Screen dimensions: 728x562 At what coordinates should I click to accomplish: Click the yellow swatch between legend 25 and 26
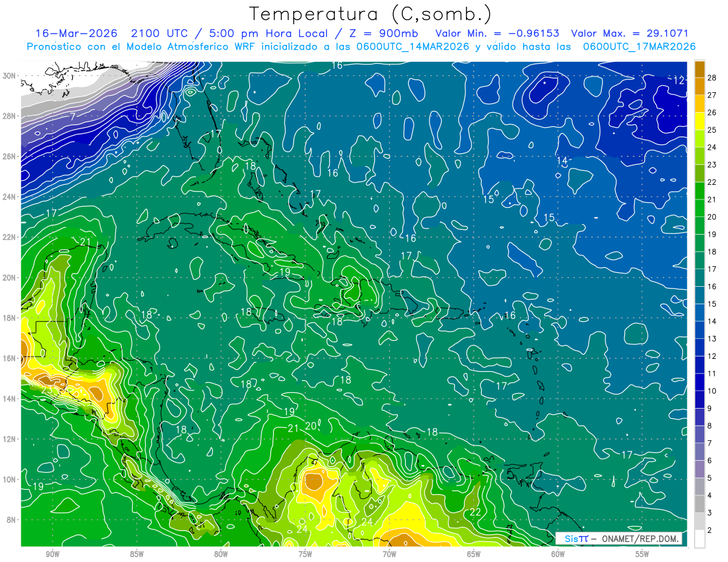(699, 121)
